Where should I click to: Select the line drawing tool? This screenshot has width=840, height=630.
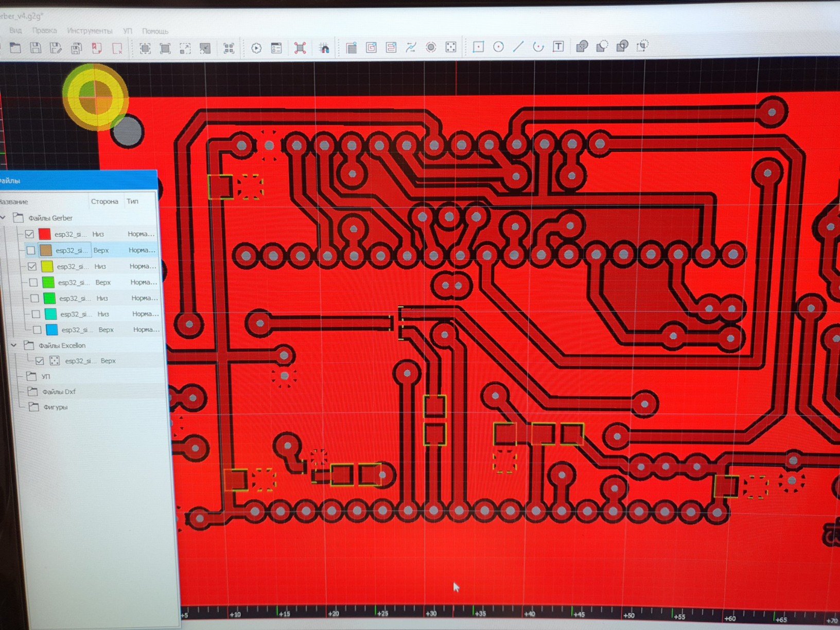(518, 47)
